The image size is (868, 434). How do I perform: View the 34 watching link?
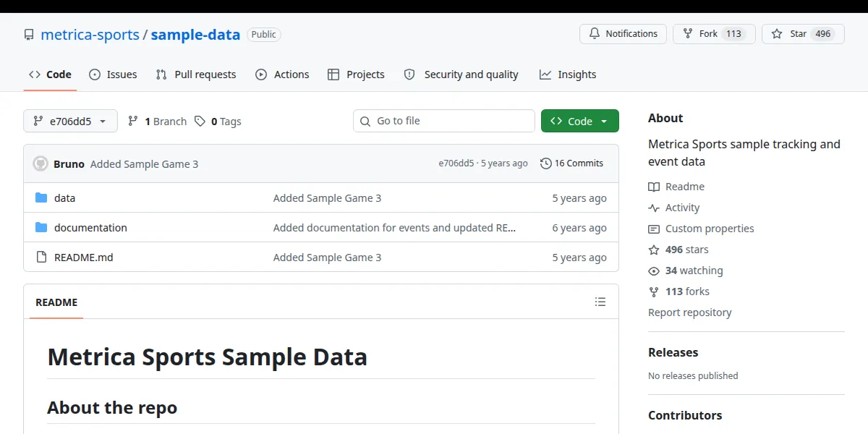pos(686,271)
